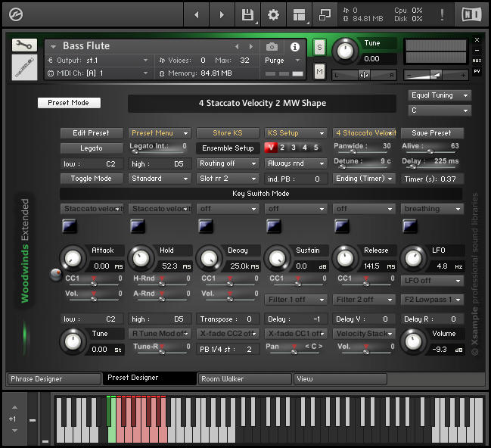Switch to Preset Designer tab
Image resolution: width=491 pixels, height=448 pixels.
[x=150, y=378]
